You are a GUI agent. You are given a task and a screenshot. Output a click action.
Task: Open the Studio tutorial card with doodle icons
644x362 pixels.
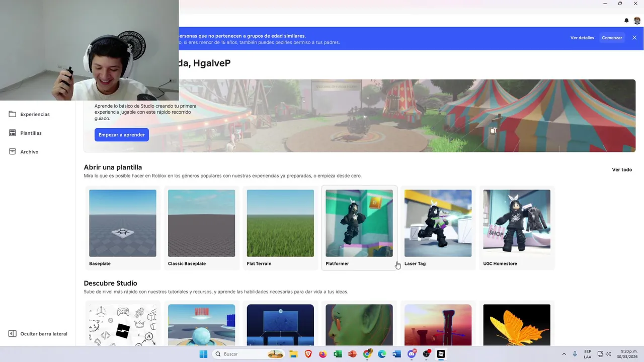(x=123, y=325)
